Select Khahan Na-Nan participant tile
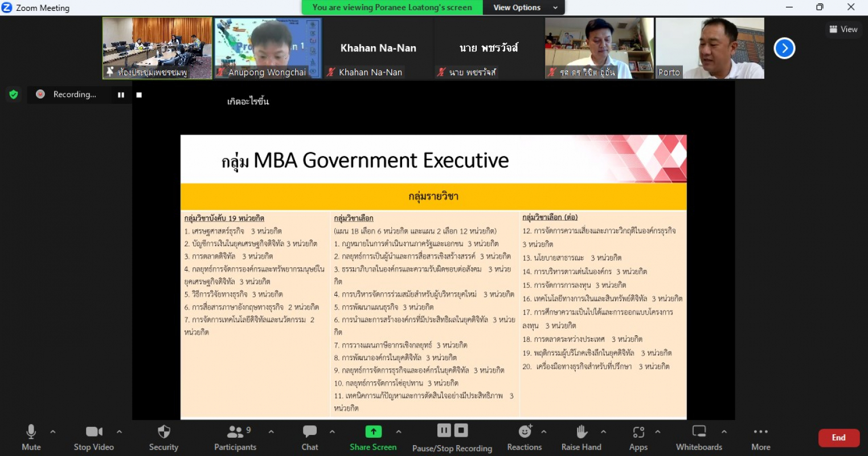 pyautogui.click(x=378, y=48)
